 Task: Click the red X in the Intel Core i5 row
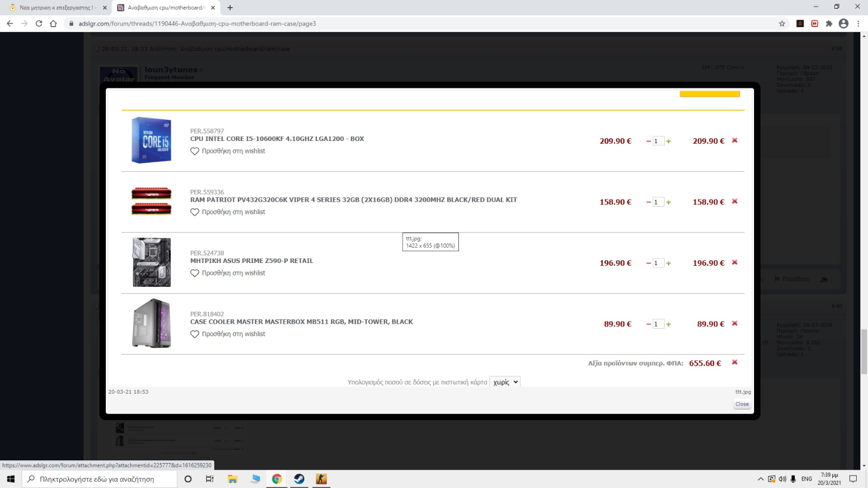pos(735,140)
